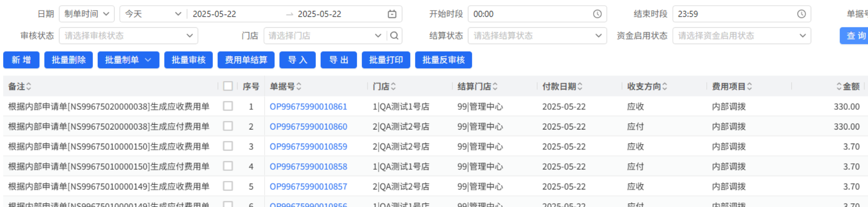Sort by 金额 column arrows
The image size is (868, 207).
click(x=839, y=86)
